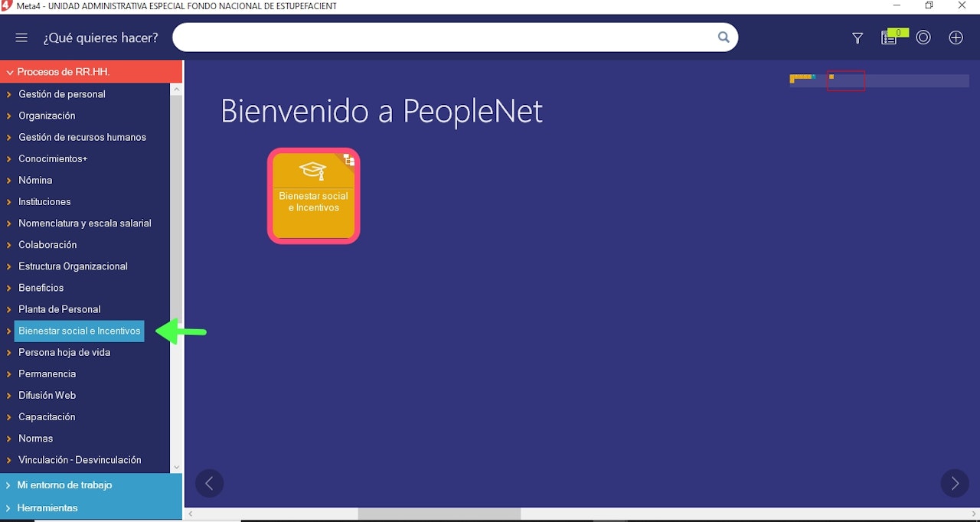Image resolution: width=980 pixels, height=522 pixels.
Task: Click the Meta4 app icon in title bar
Action: pyautogui.click(x=7, y=5)
